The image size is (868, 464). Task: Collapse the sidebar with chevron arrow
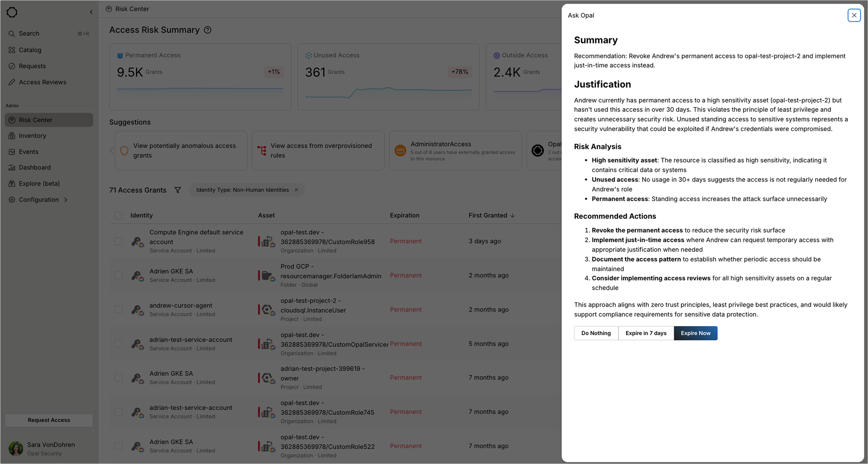[x=91, y=12]
